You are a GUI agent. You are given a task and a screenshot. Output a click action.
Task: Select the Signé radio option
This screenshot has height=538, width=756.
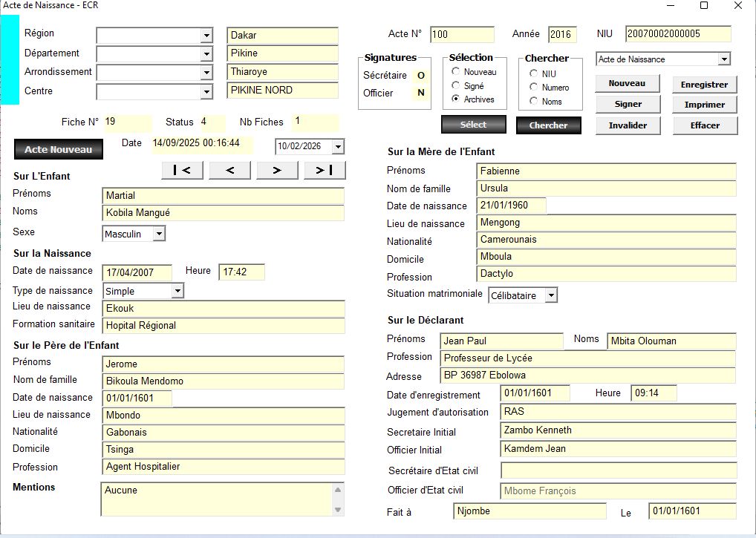pos(456,85)
